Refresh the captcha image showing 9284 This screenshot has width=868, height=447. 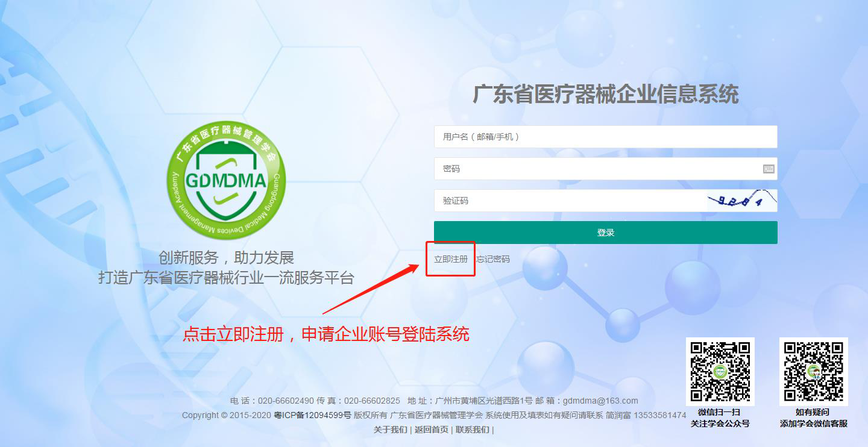742,201
